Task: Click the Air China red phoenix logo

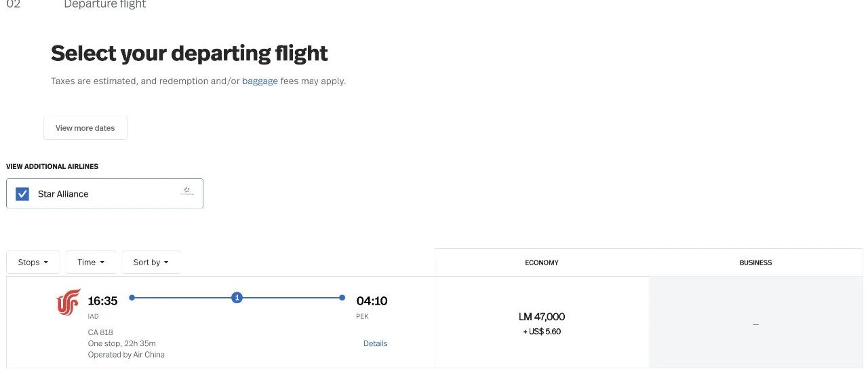Action: point(68,302)
